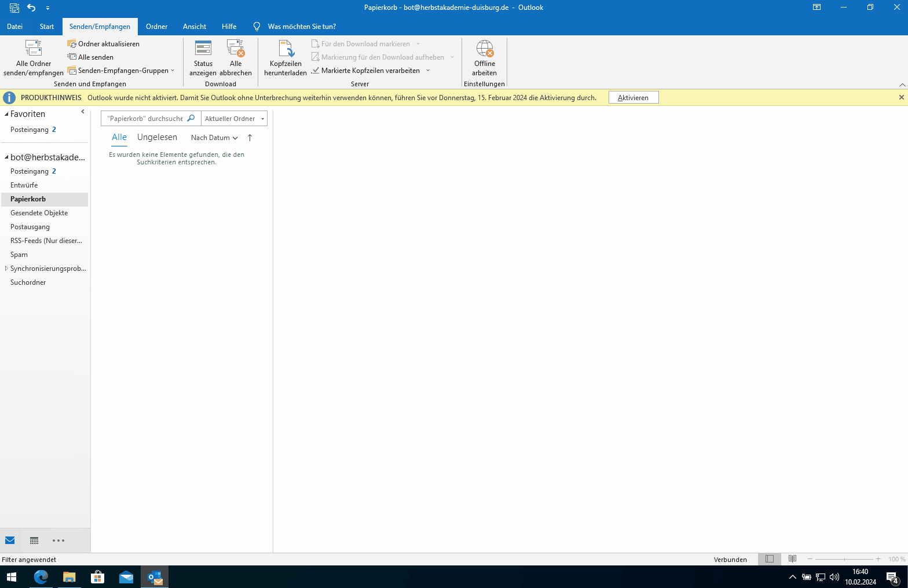Click the volume icon in system tray

pyautogui.click(x=834, y=577)
